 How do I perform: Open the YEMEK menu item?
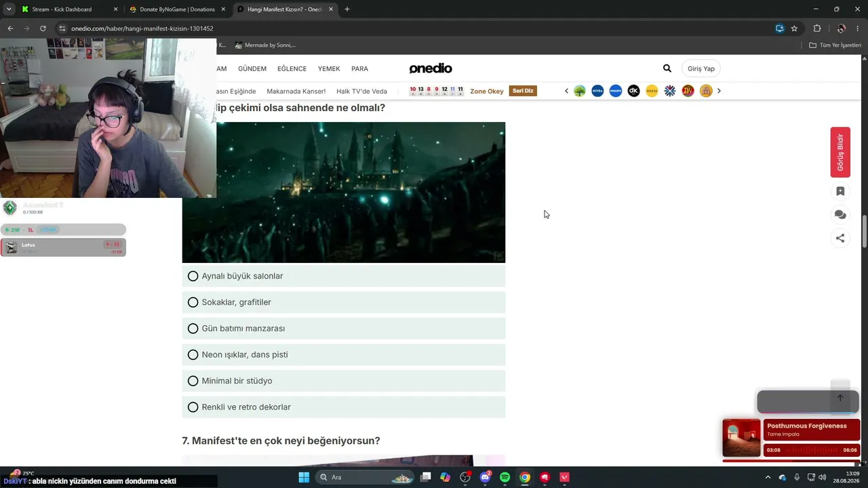[329, 68]
